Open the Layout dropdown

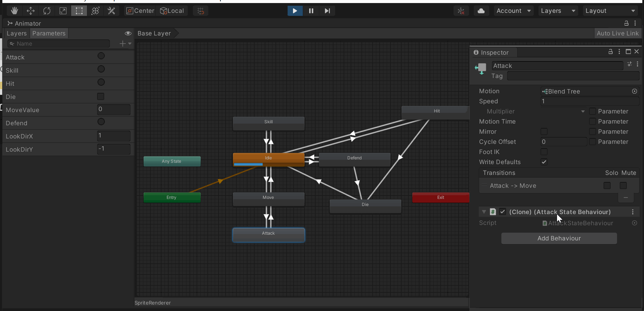610,11
